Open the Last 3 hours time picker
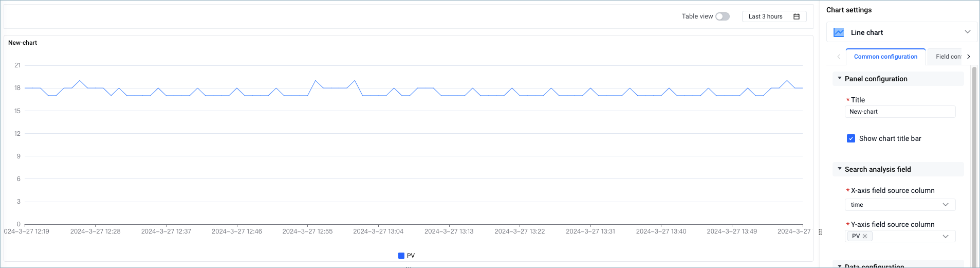The image size is (980, 268). pos(774,16)
